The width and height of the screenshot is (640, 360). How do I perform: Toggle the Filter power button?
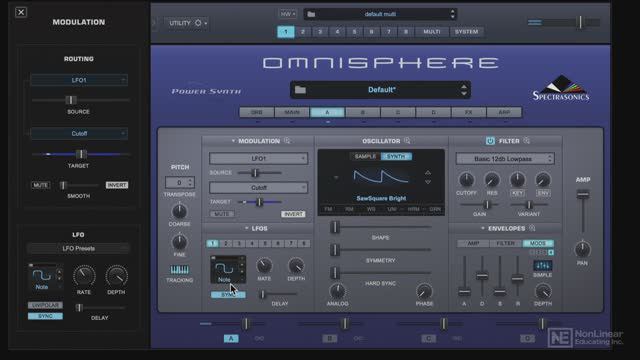click(490, 141)
